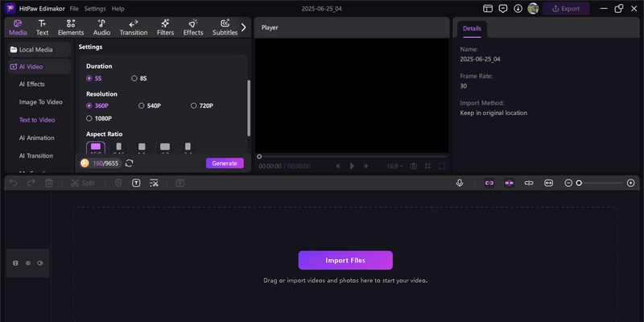
Task: Click the player progress slider handle
Action: coord(259,156)
